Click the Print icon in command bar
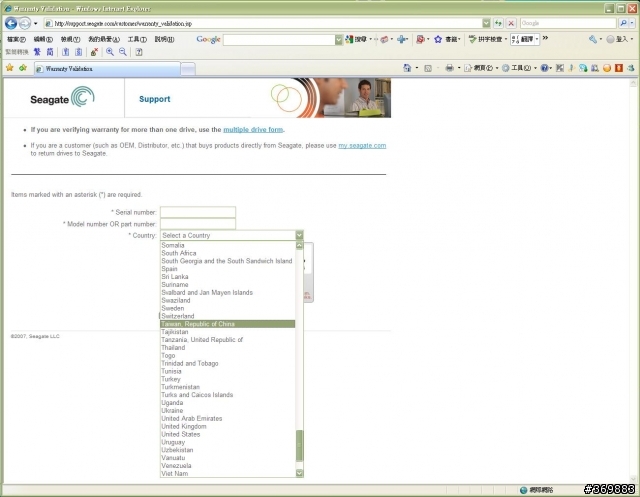The height and width of the screenshot is (497, 640). (449, 68)
